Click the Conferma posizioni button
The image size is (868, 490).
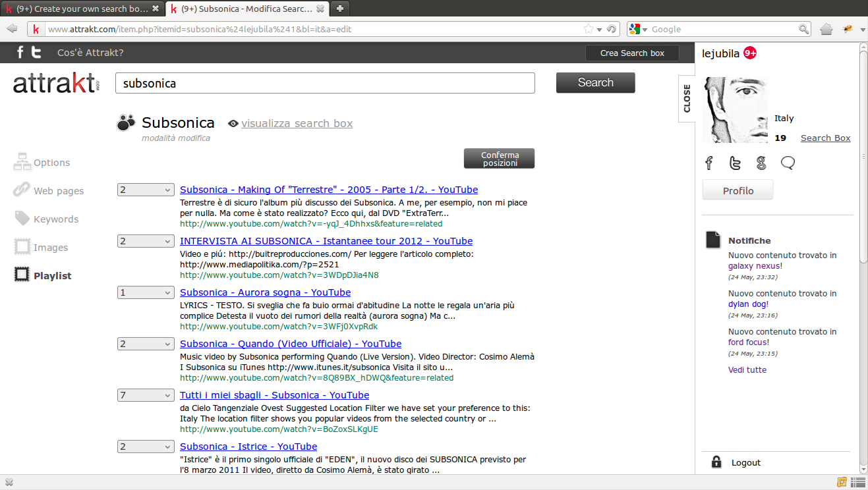pyautogui.click(x=499, y=159)
